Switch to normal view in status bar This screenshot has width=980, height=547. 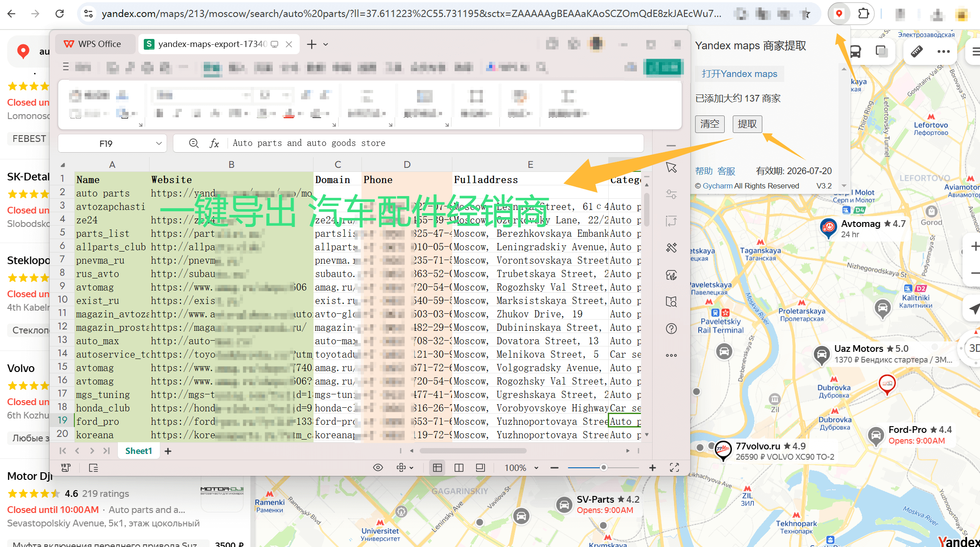[438, 468]
